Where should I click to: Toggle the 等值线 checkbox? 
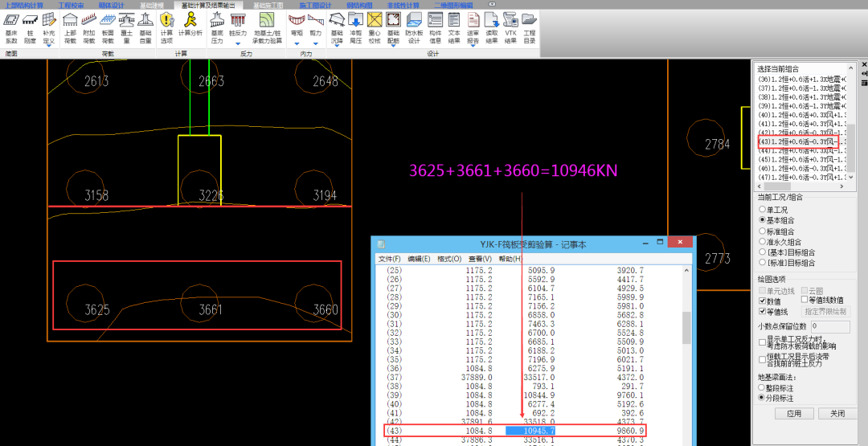tap(763, 311)
